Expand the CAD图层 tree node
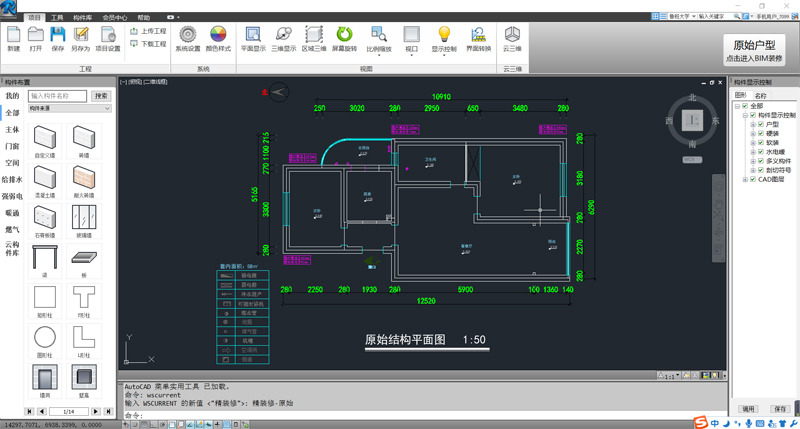The width and height of the screenshot is (800, 429). click(745, 180)
